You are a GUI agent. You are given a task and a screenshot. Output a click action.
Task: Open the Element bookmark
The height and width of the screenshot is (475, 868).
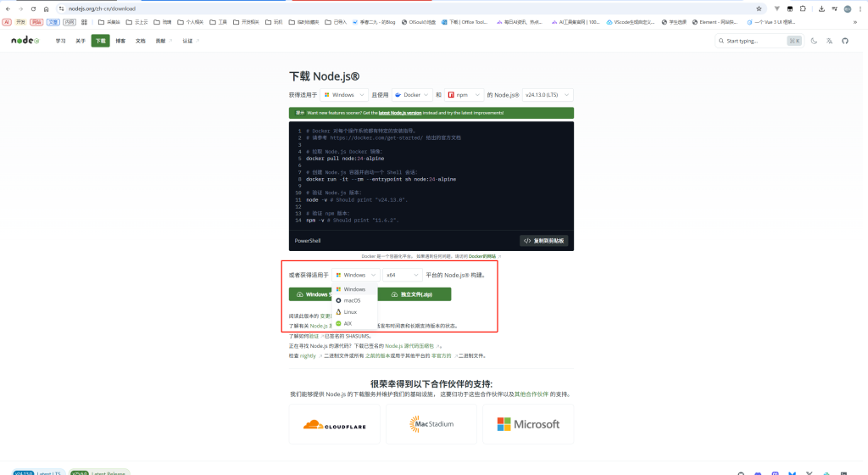click(715, 22)
